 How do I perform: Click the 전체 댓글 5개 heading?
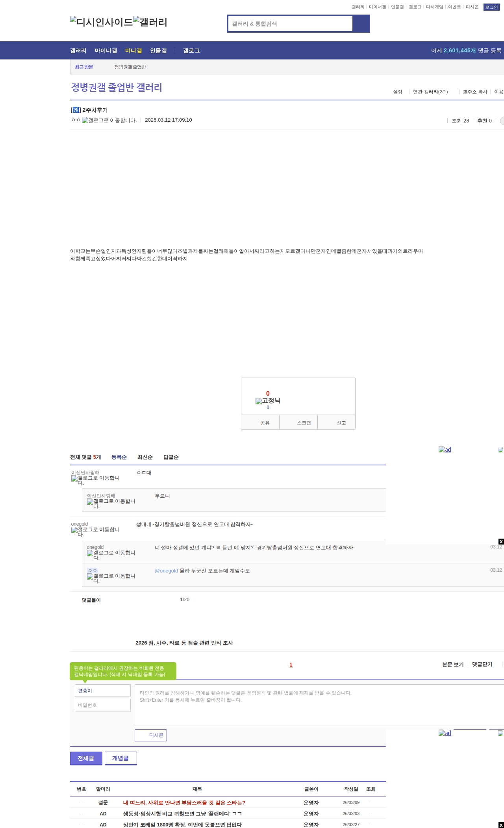pyautogui.click(x=85, y=457)
